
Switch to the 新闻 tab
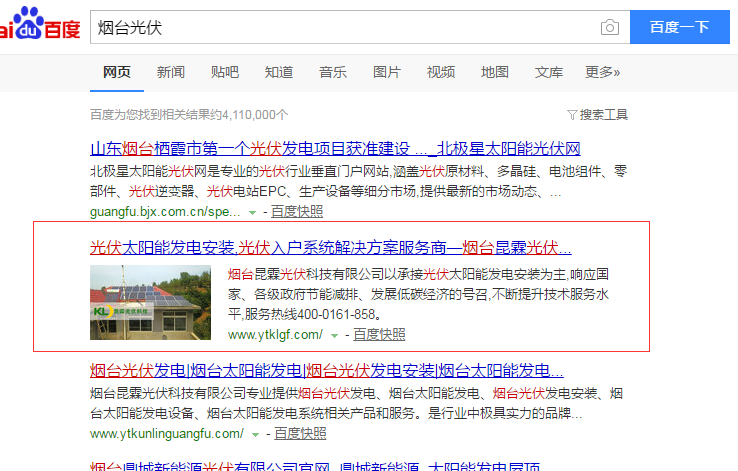(x=171, y=72)
